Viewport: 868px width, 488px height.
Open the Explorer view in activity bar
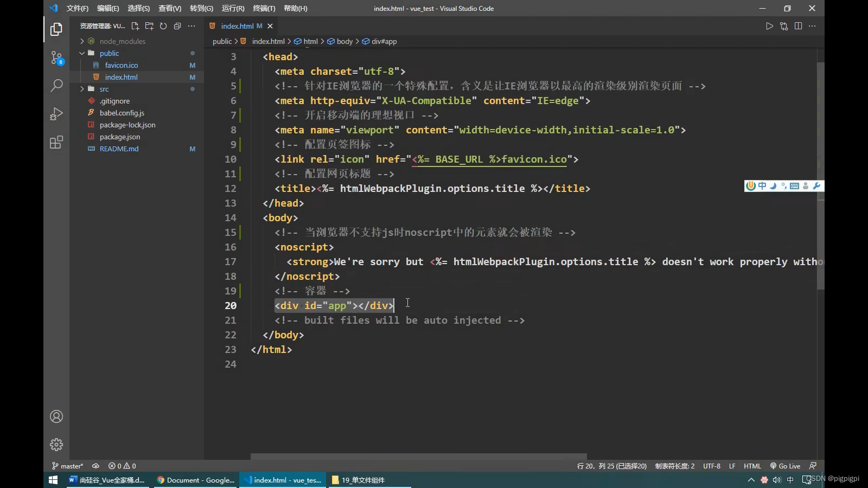click(56, 29)
